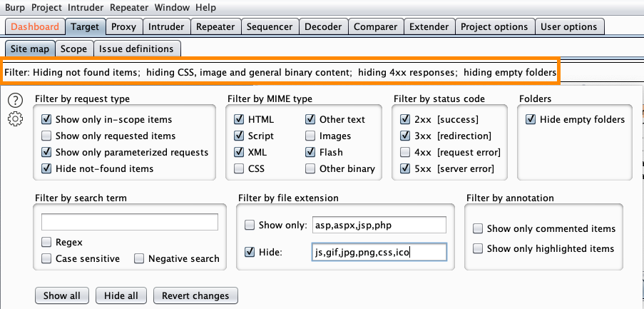Viewport: 644px width, 309px height.
Task: Enable the CSS MIME type checkbox
Action: click(239, 168)
